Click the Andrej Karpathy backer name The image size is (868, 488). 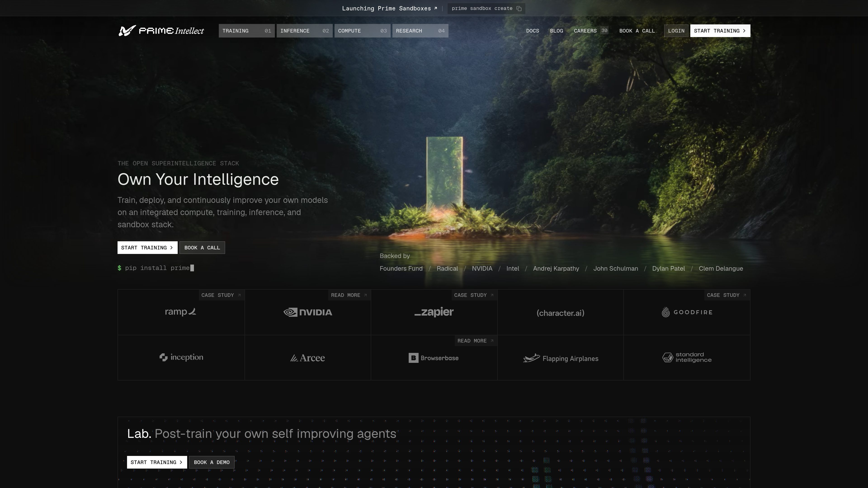point(556,268)
